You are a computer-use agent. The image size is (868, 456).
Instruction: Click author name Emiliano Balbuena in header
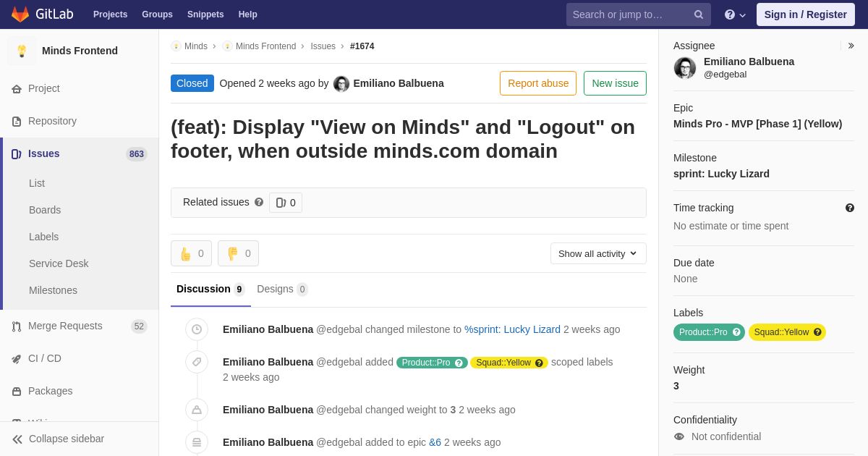(399, 83)
